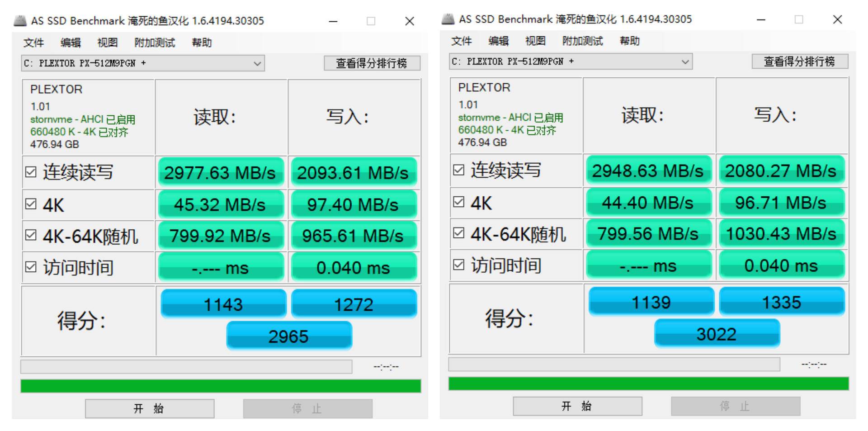868x431 pixels.
Task: Close the right AS SSD Benchmark window
Action: coord(837,19)
